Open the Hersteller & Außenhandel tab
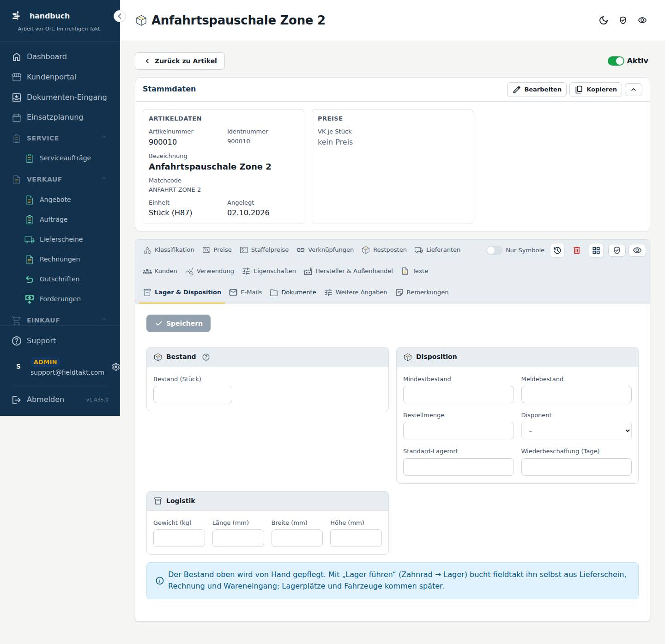 [349, 271]
